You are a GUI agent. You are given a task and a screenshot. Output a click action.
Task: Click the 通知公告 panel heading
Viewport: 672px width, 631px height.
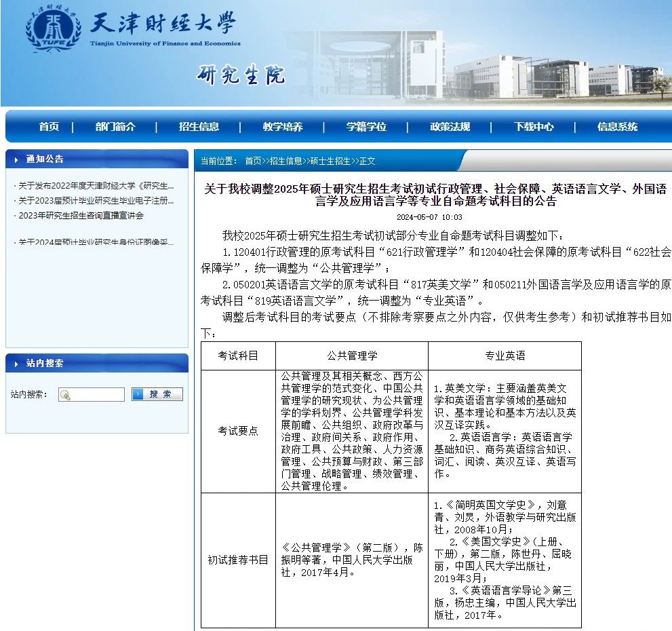(x=45, y=159)
